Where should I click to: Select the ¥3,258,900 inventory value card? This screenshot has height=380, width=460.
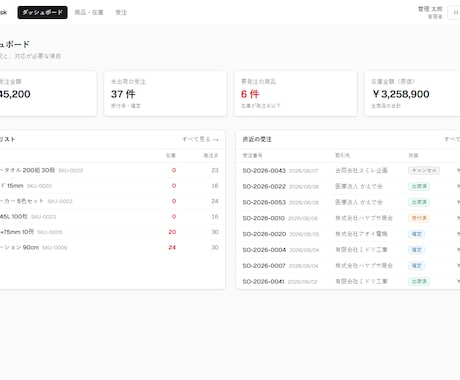pyautogui.click(x=412, y=94)
